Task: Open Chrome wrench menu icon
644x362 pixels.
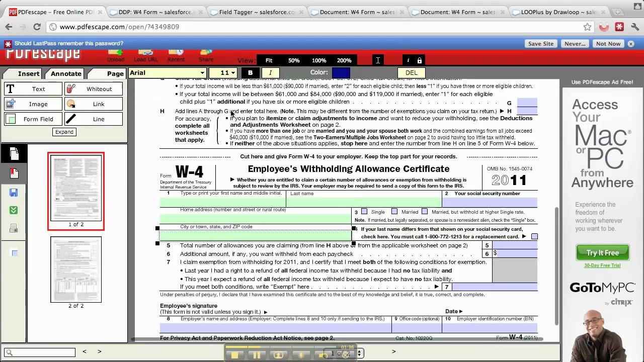Action: point(634,27)
